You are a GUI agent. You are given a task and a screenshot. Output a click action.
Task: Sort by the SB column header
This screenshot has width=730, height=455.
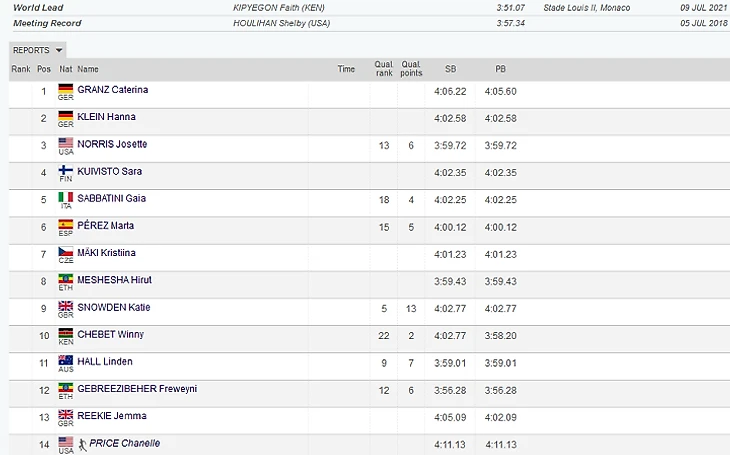tap(450, 69)
